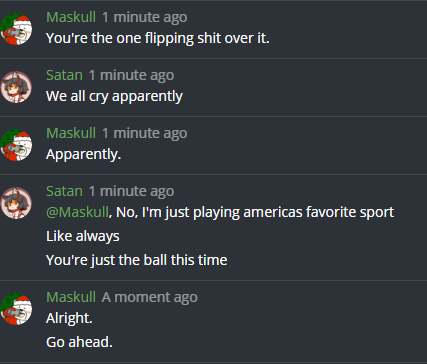
Task: Select the message "You're the one flipping shit over it."
Action: tap(158, 38)
